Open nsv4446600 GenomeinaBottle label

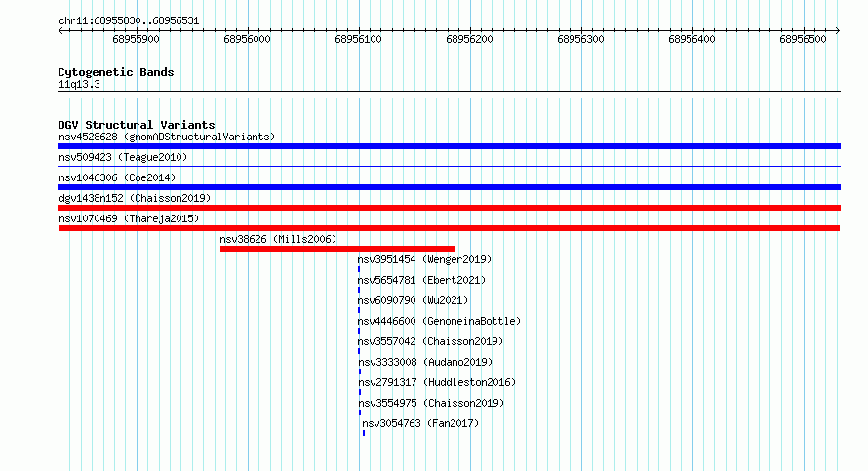[x=439, y=321]
